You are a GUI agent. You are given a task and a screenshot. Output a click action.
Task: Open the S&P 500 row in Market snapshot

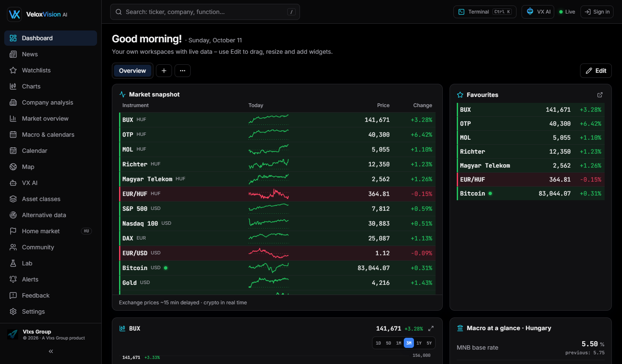pyautogui.click(x=277, y=209)
